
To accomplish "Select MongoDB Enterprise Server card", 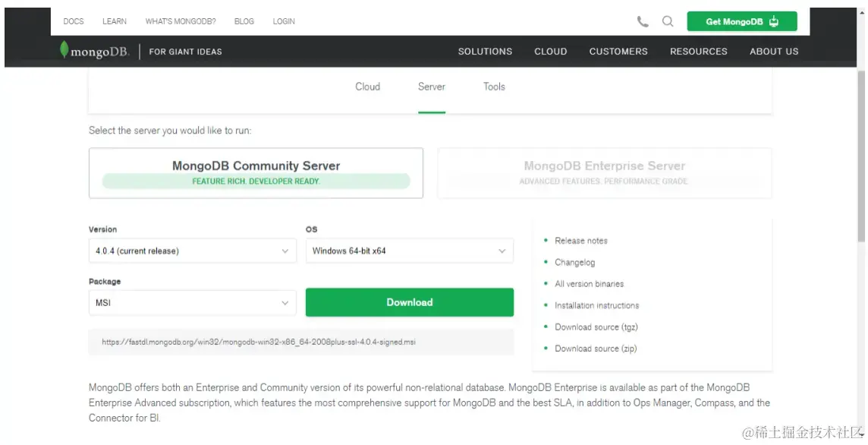I will (x=605, y=173).
